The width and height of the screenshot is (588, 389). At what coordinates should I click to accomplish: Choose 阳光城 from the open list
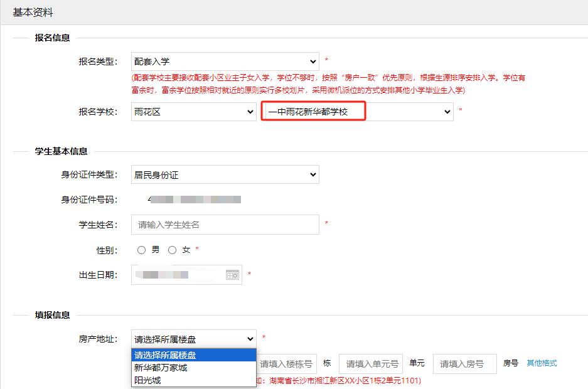tap(148, 380)
